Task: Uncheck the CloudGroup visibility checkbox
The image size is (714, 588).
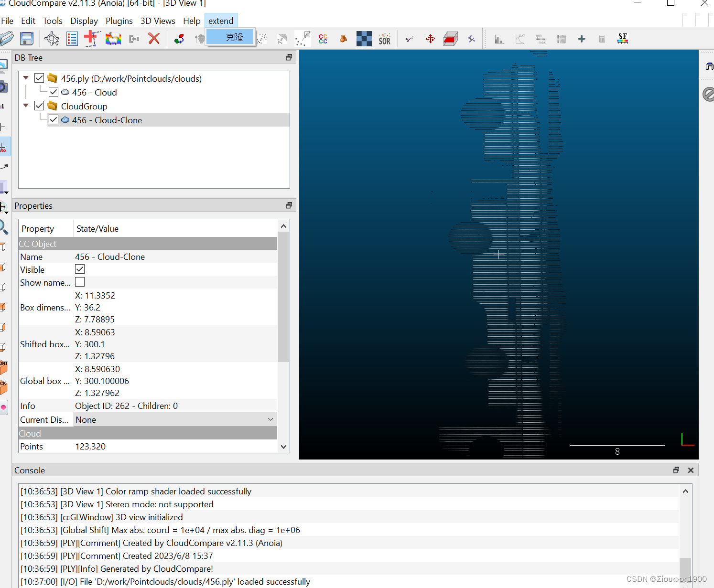Action: pyautogui.click(x=39, y=105)
